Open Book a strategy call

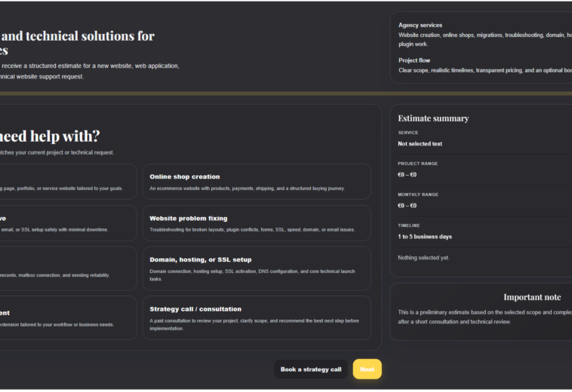[311, 369]
